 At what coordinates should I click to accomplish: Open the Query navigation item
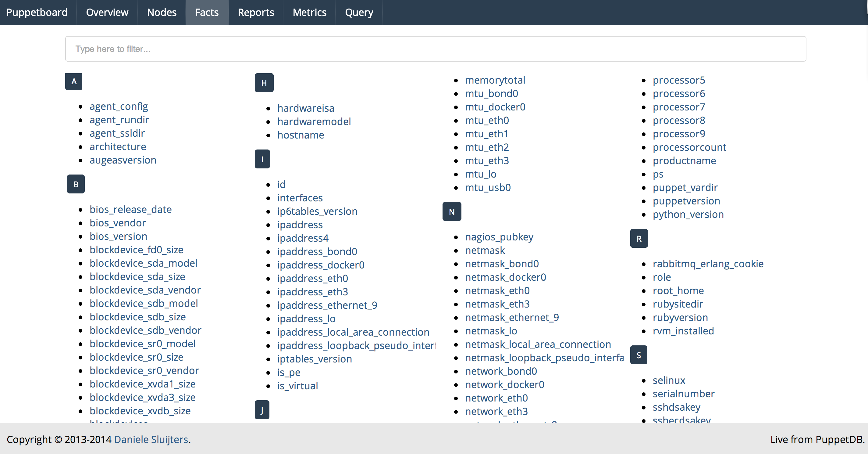359,13
